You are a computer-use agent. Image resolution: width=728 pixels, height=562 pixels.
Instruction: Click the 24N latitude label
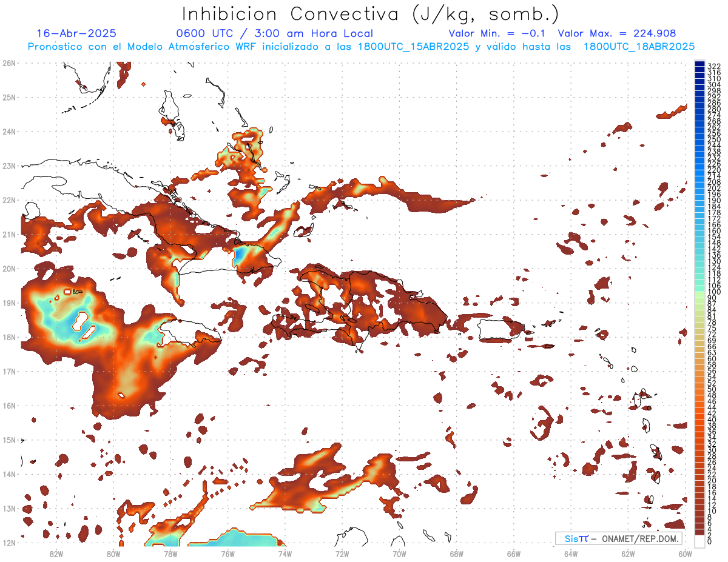tap(8, 131)
